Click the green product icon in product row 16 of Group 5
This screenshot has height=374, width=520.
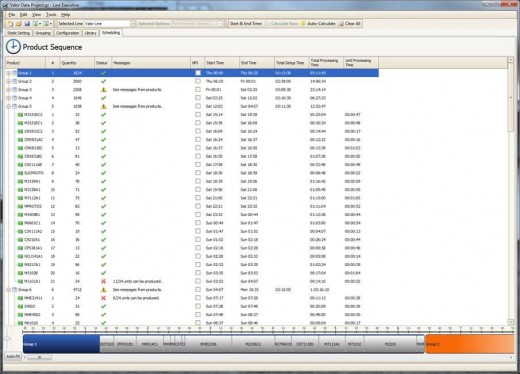tap(20, 240)
